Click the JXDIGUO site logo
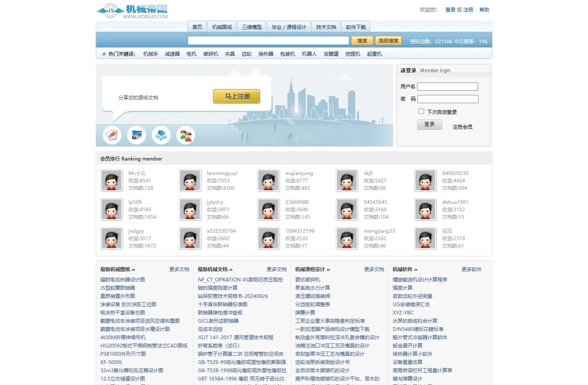This screenshot has width=588, height=385. pos(132,11)
